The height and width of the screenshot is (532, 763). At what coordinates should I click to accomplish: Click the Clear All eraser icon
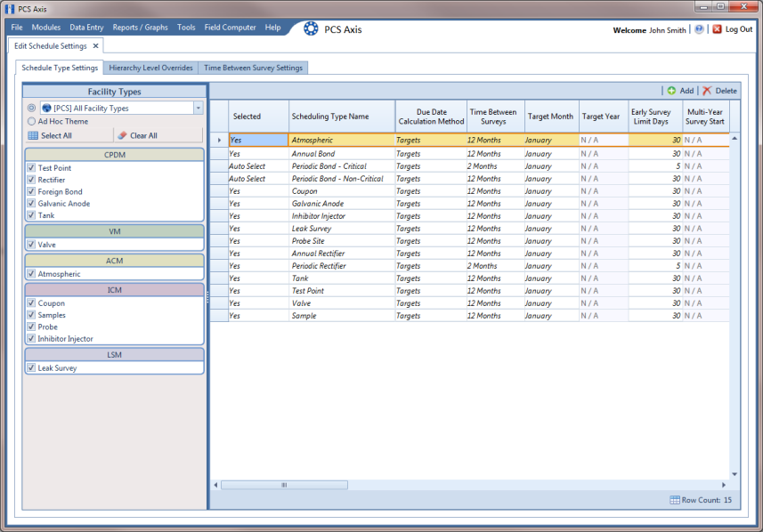pos(122,136)
